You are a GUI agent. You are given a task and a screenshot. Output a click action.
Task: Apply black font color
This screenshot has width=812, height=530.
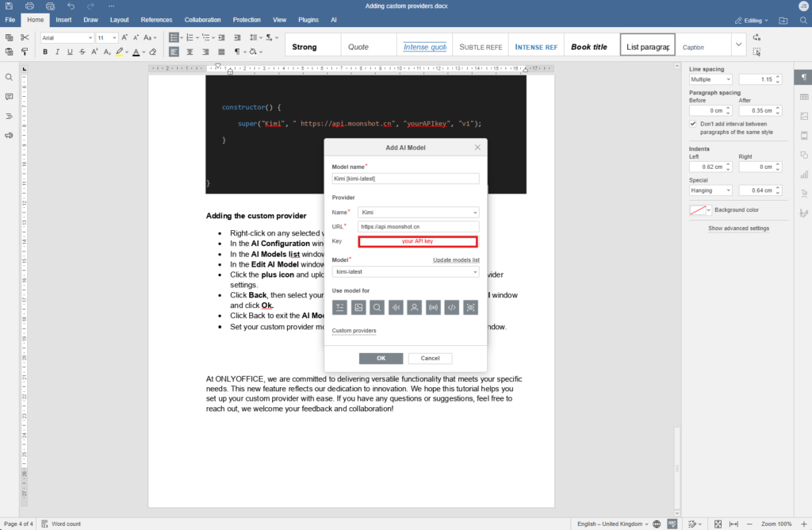click(x=136, y=52)
